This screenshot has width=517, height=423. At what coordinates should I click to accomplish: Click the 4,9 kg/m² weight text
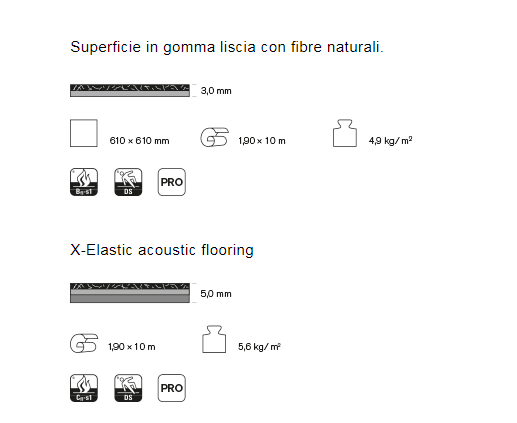[390, 140]
